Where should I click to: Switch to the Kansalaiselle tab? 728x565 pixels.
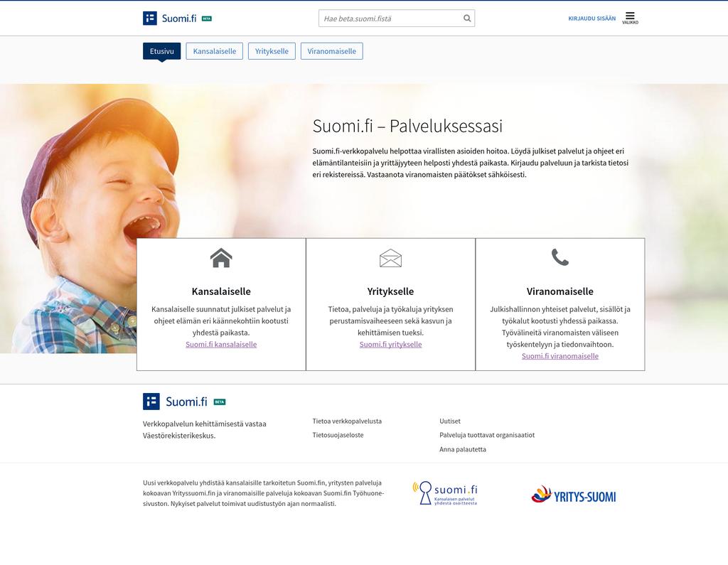(x=215, y=51)
